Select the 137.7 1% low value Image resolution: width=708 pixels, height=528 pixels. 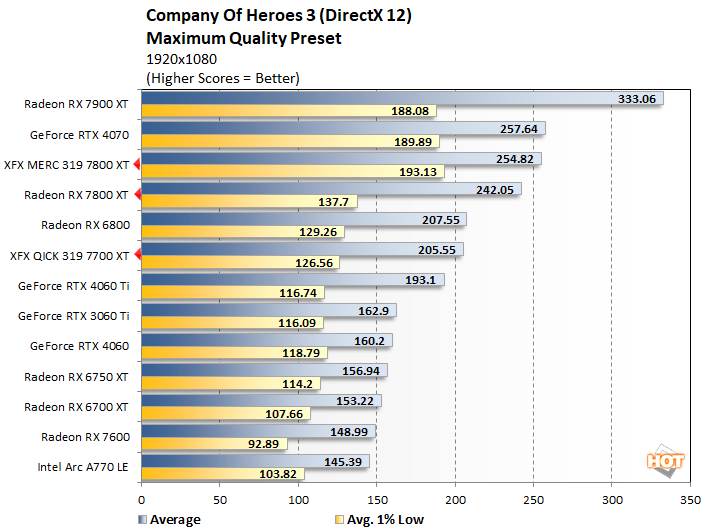(x=334, y=202)
